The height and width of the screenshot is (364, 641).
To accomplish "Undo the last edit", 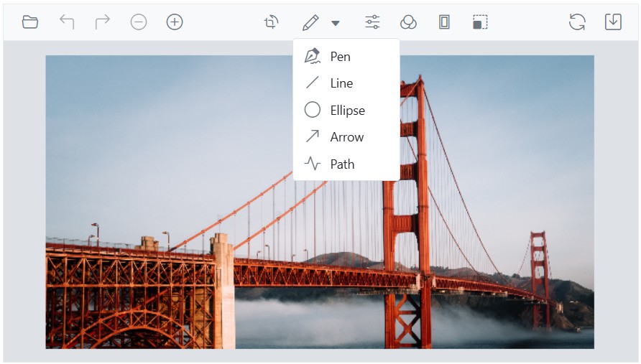I will pos(67,22).
